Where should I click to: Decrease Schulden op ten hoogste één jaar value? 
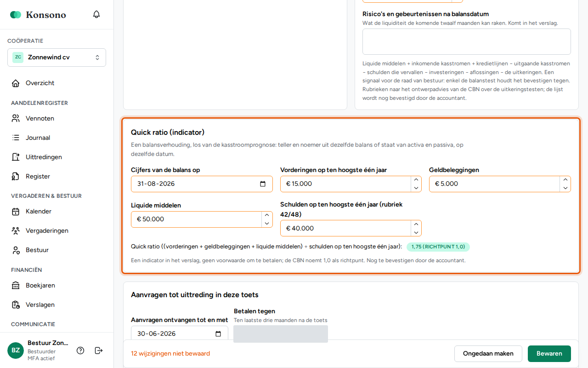click(x=416, y=232)
